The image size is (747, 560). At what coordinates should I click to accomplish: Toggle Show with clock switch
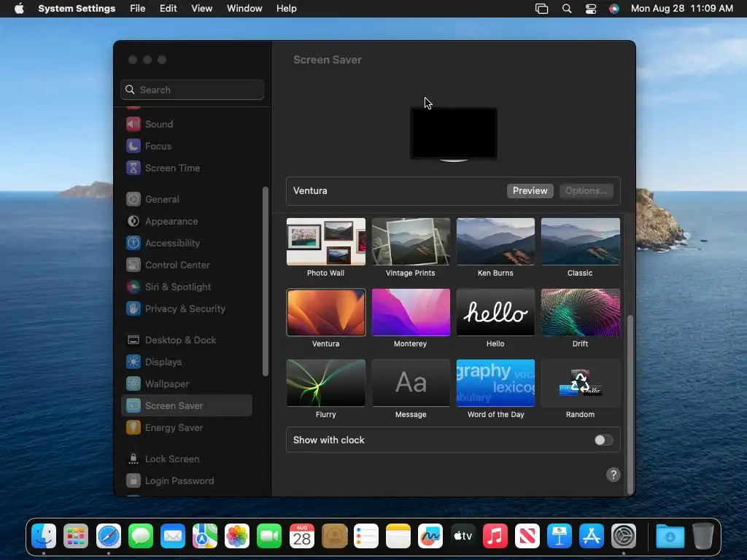(603, 440)
